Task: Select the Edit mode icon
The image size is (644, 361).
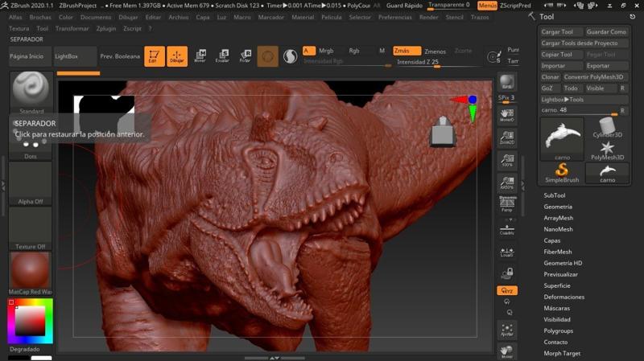Action: tap(154, 56)
